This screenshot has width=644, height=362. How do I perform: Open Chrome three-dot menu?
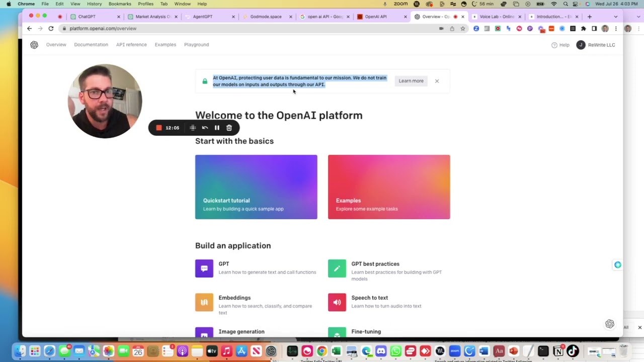click(x=616, y=29)
